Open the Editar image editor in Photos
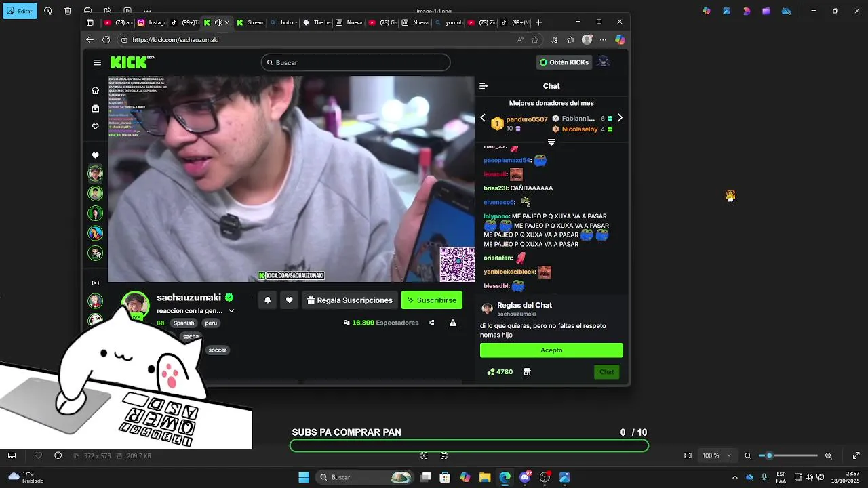Image resolution: width=868 pixels, height=488 pixels. (20, 11)
